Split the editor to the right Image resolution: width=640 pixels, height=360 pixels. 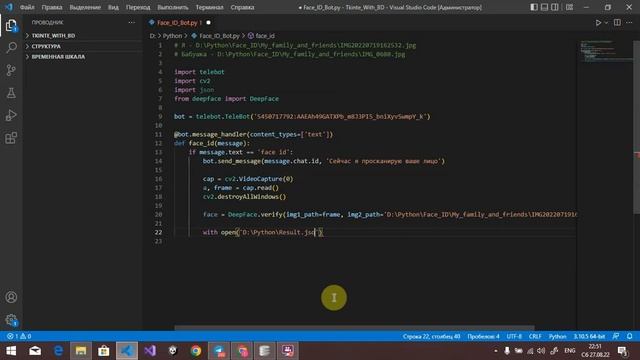pos(617,23)
